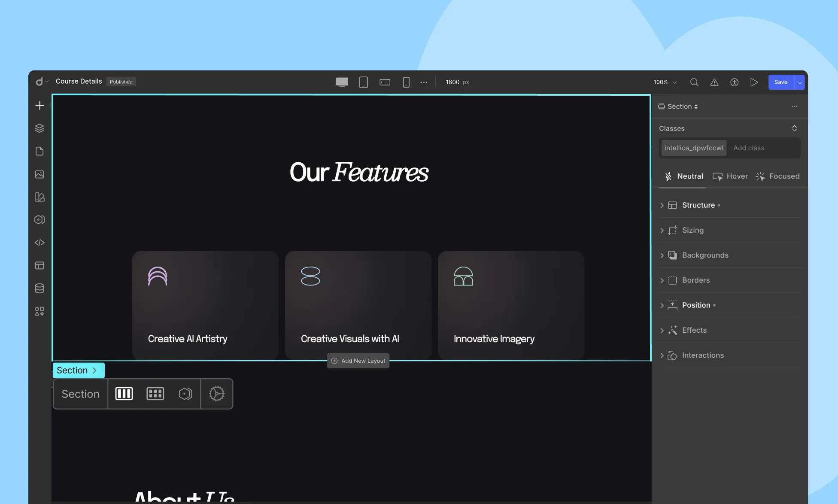The height and width of the screenshot is (504, 838).
Task: Click the component hexagon icon in Section toolbar
Action: (x=185, y=394)
